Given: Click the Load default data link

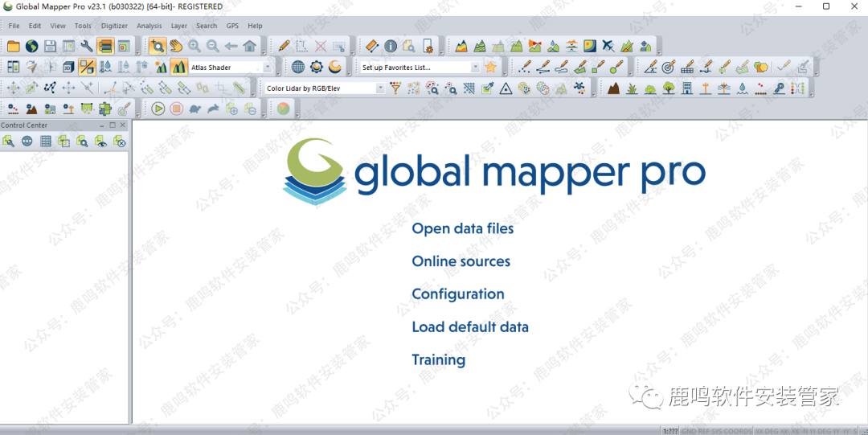Looking at the screenshot, I should [470, 327].
